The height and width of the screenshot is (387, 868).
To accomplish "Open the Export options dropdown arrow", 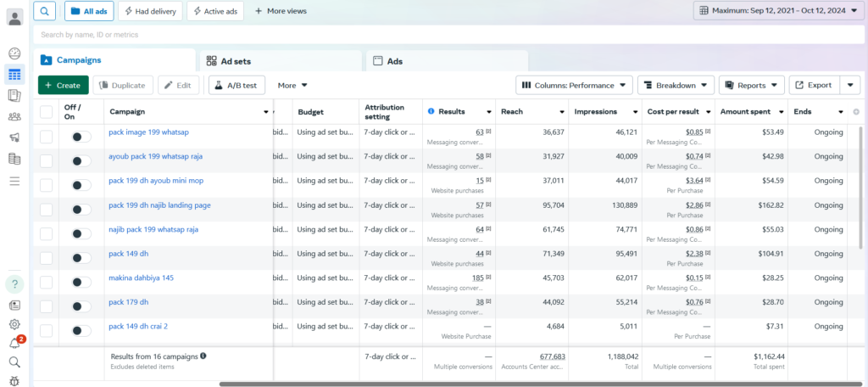I will point(850,86).
